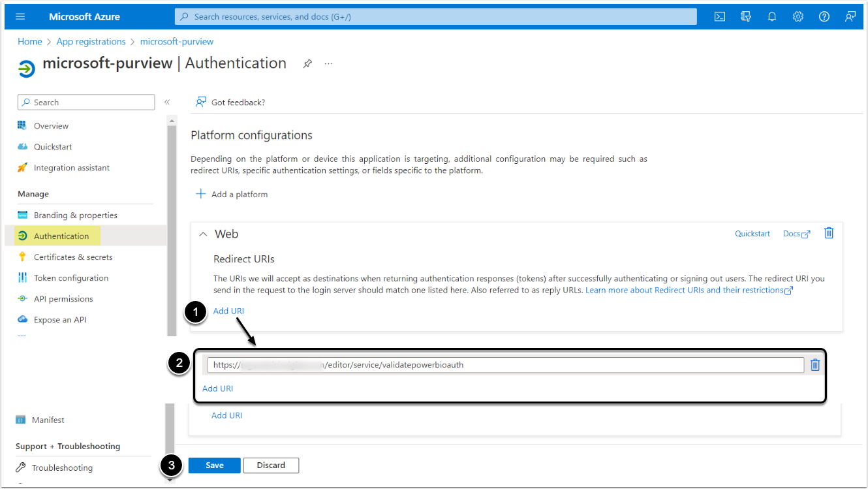Pin the microsoft-purview Authentication page
The image size is (868, 489).
coord(307,63)
